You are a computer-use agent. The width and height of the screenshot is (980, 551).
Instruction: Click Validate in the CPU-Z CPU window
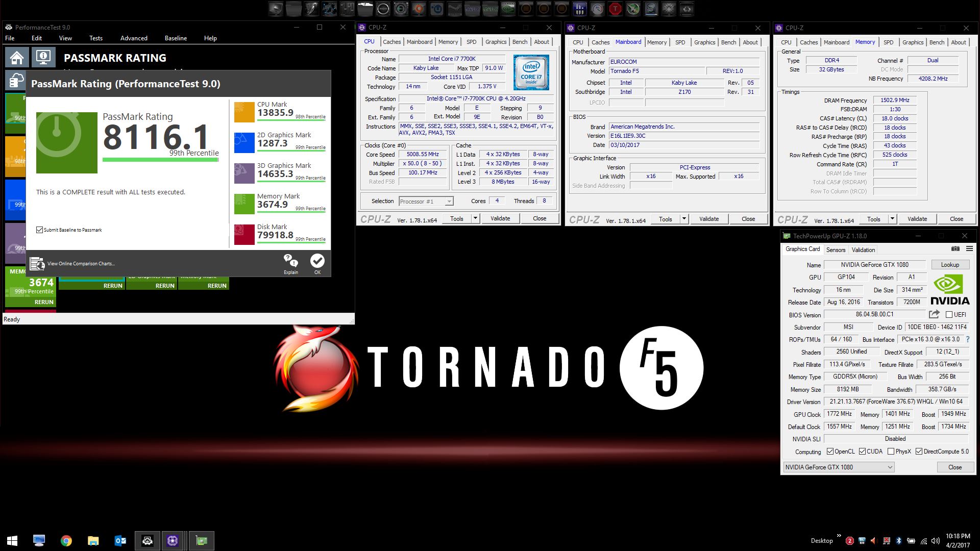click(500, 218)
